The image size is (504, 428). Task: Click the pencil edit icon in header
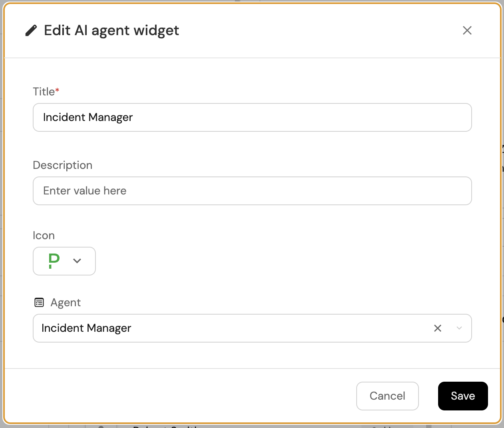[x=31, y=30]
